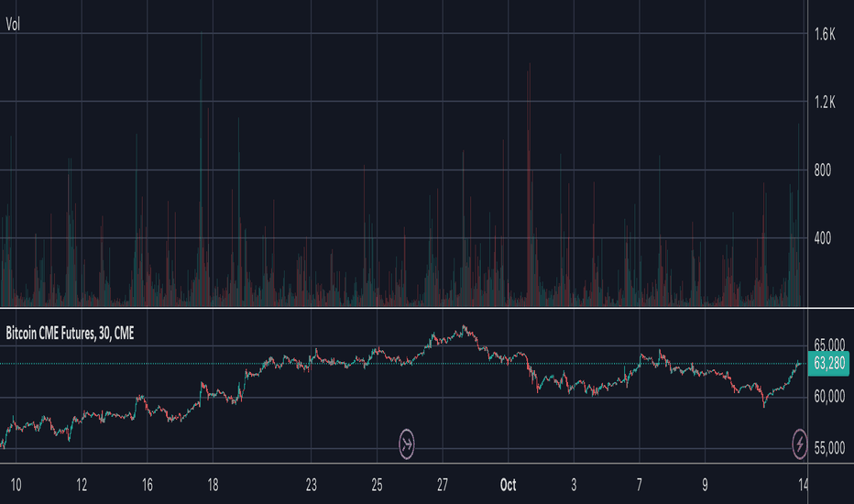Click the 60,000 price axis label
This screenshot has height=504, width=854.
[829, 397]
